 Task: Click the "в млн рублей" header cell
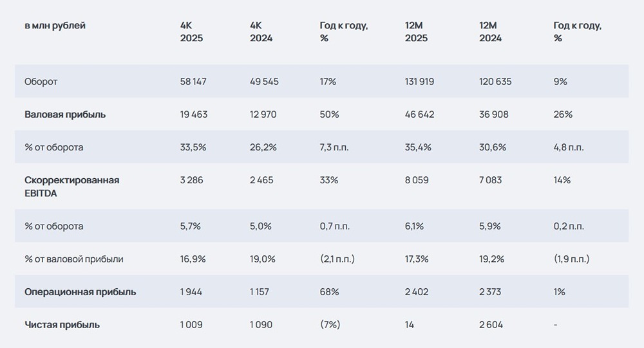[x=55, y=26]
